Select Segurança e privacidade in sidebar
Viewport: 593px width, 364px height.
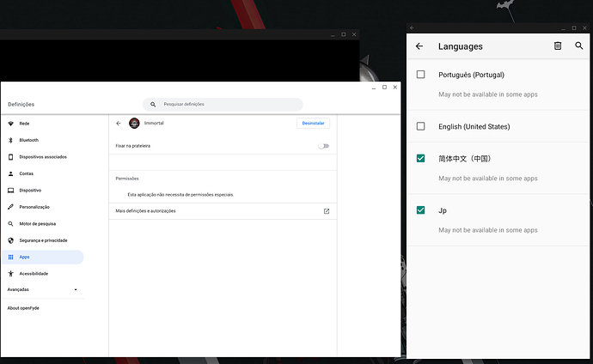[x=42, y=240]
